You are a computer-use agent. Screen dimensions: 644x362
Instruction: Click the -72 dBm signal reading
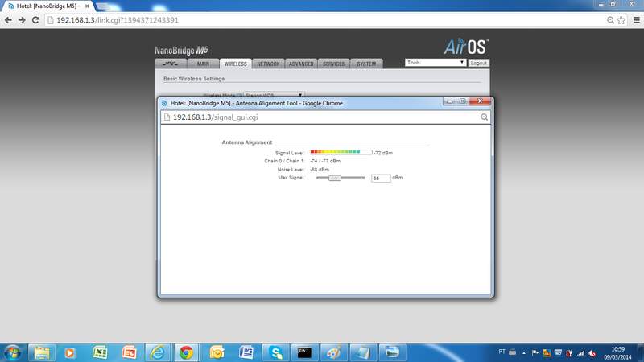click(x=383, y=153)
